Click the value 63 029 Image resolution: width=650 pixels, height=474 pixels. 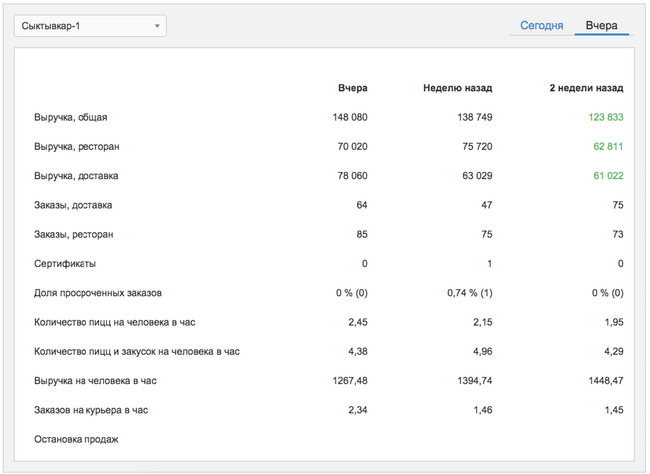(478, 176)
